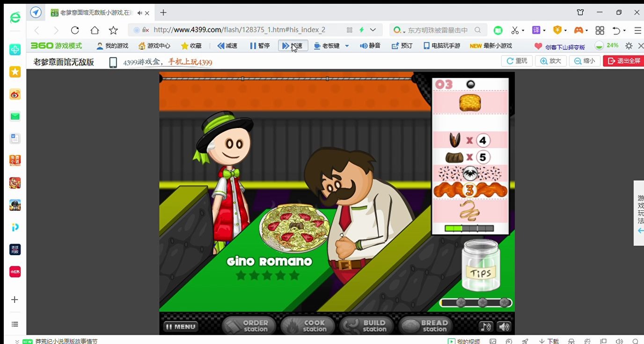
Task: Click the star rating meter below tips jar
Action: 476,303
